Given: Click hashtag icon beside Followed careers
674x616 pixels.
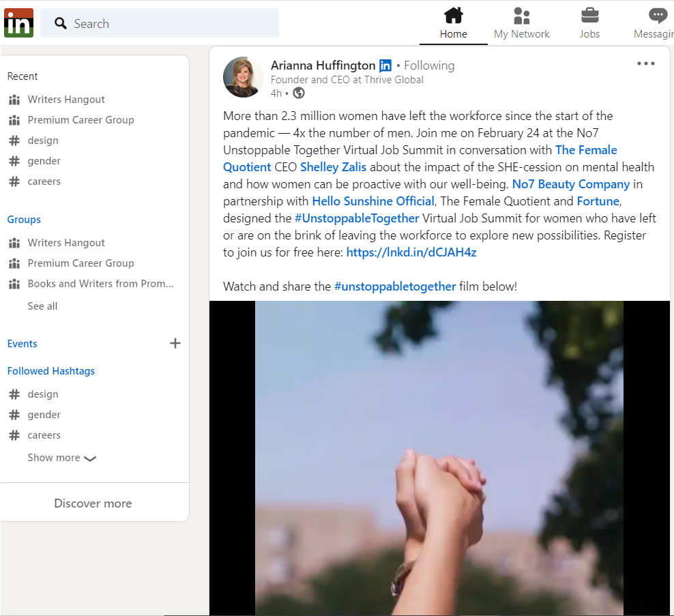Looking at the screenshot, I should [x=14, y=435].
